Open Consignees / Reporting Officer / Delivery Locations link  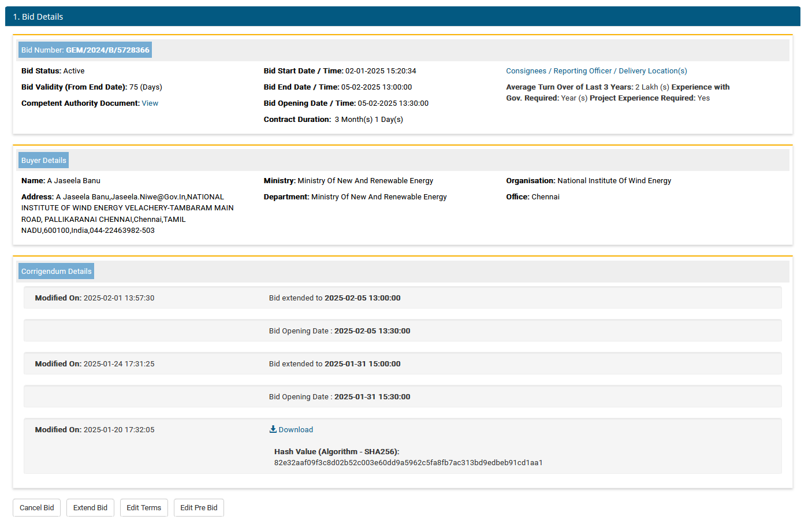tap(596, 71)
